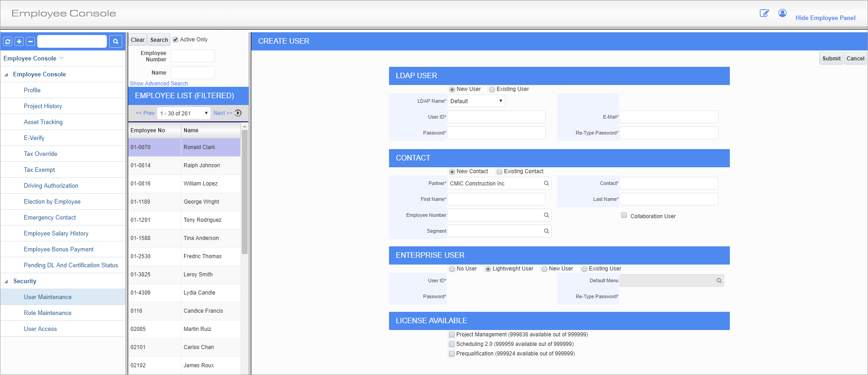The image size is (868, 375).
Task: Click the Submit button
Action: pos(831,58)
